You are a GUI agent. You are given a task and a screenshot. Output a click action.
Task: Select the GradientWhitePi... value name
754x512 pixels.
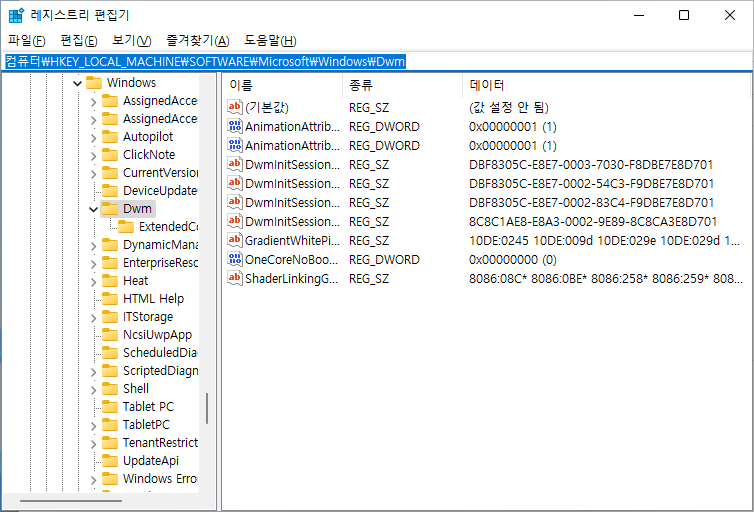pyautogui.click(x=292, y=241)
